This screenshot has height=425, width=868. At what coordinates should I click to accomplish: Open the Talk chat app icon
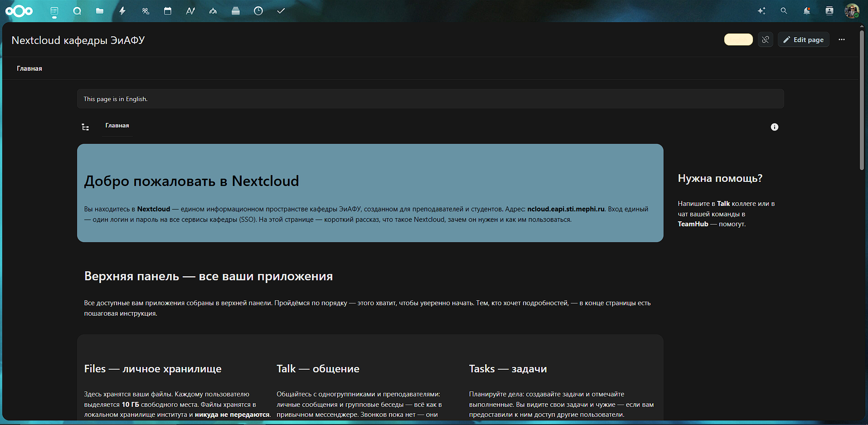pos(77,11)
